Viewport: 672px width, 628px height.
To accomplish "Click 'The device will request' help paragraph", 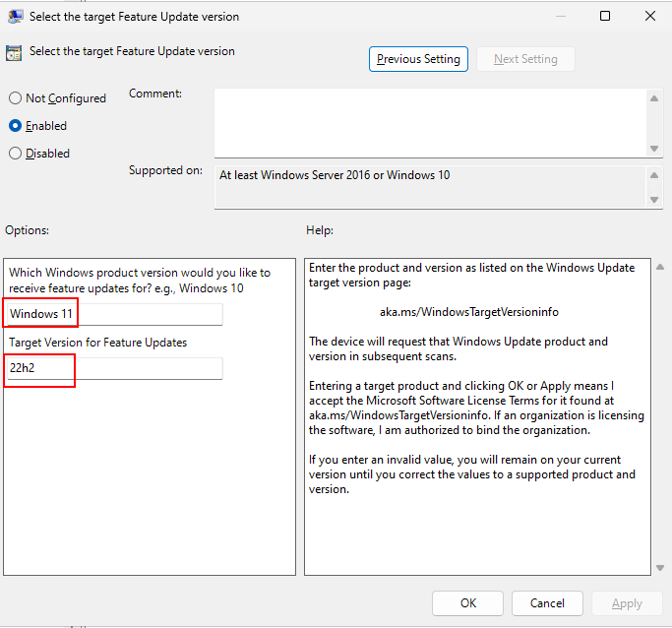I will coord(458,348).
